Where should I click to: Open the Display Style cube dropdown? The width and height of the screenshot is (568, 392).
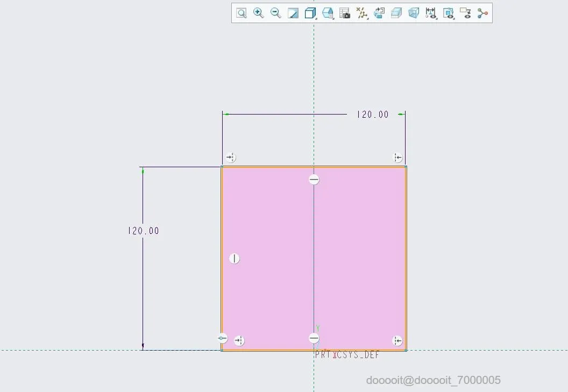310,13
